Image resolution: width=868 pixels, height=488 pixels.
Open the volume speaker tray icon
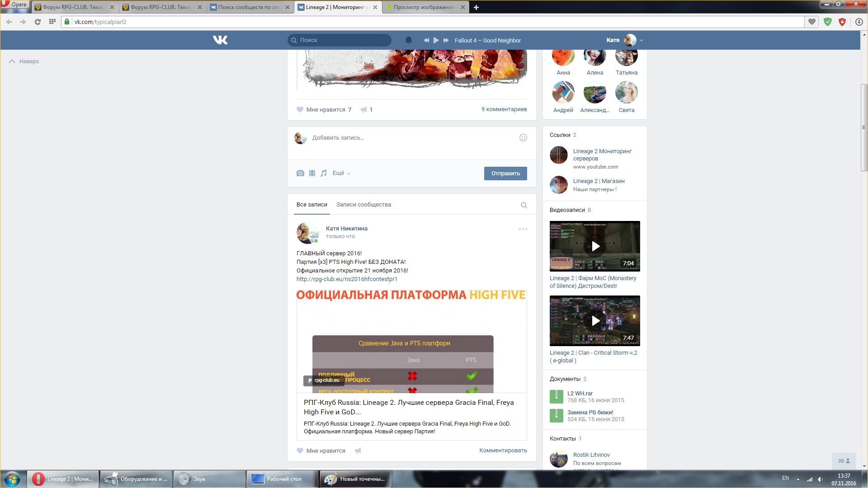click(820, 479)
